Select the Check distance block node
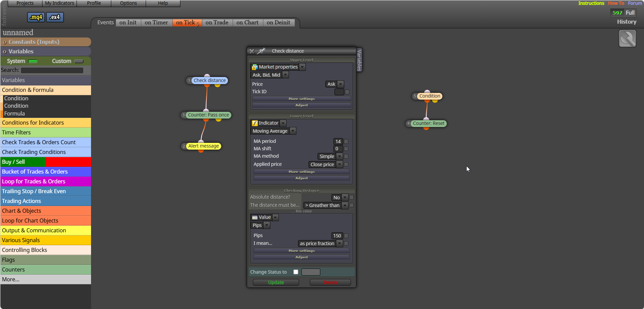This screenshot has width=644, height=309. coord(209,80)
